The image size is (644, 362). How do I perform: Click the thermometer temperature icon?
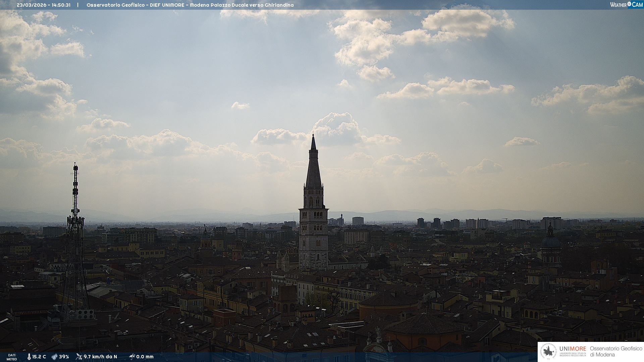point(29,357)
